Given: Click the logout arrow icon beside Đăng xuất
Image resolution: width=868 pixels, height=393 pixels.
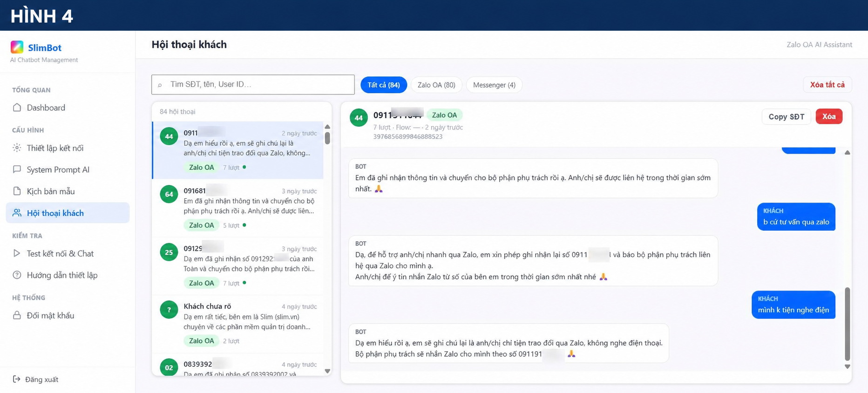Looking at the screenshot, I should [x=17, y=379].
